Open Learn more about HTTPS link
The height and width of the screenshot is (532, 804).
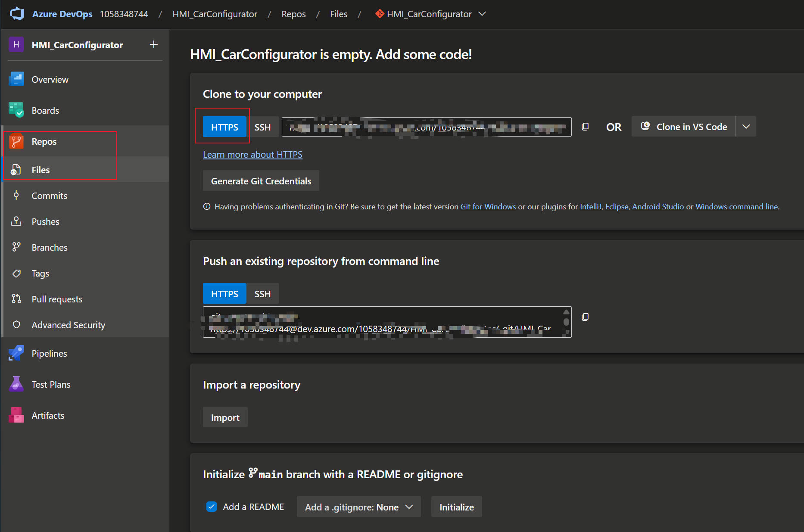point(252,154)
